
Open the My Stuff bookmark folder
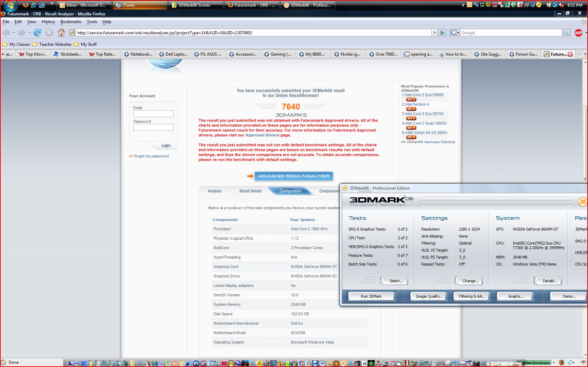[x=85, y=44]
